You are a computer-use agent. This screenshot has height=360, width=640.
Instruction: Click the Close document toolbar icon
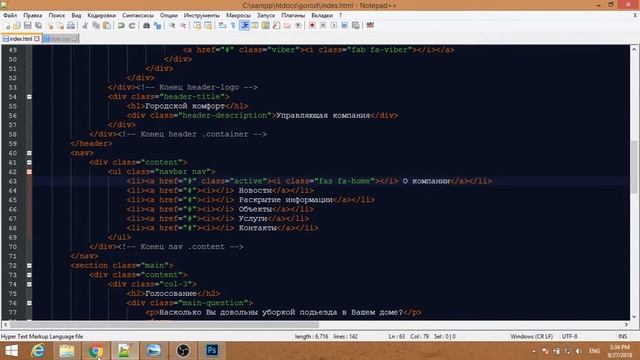click(50, 25)
